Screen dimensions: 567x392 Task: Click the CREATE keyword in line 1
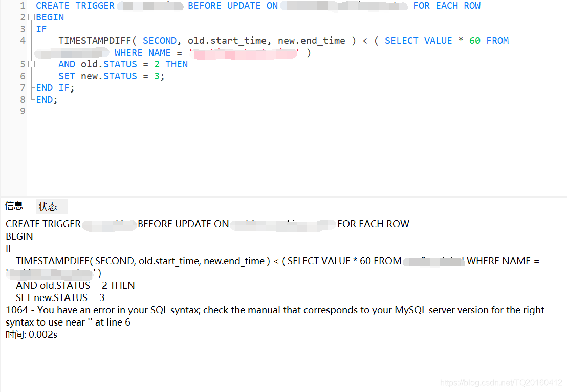pos(52,6)
